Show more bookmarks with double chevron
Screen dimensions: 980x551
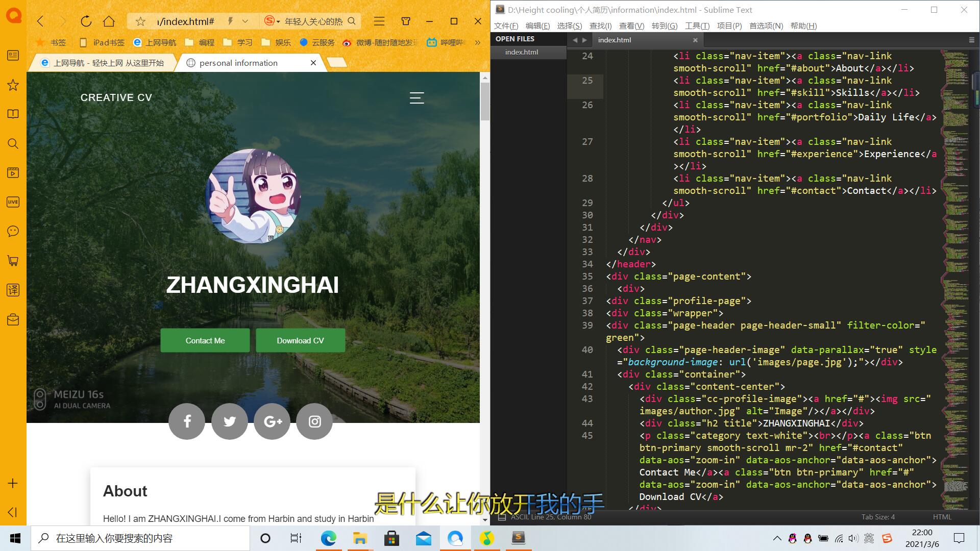point(478,42)
